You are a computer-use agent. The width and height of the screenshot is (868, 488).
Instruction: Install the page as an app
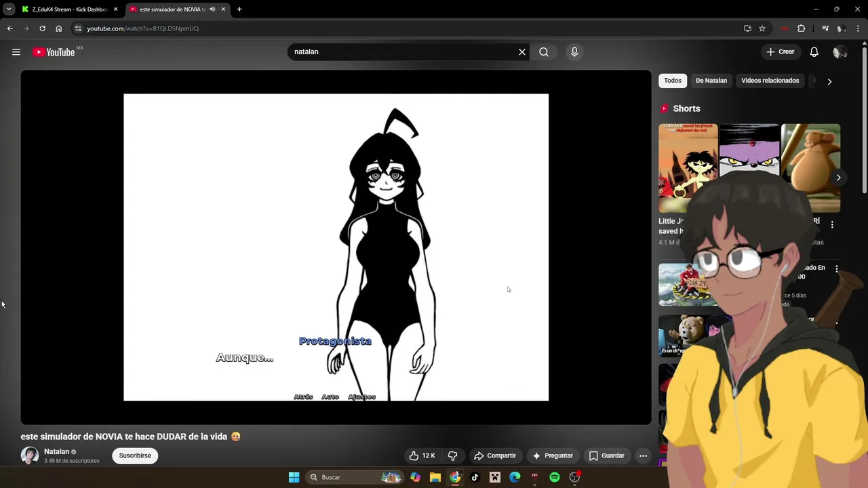coord(747,28)
